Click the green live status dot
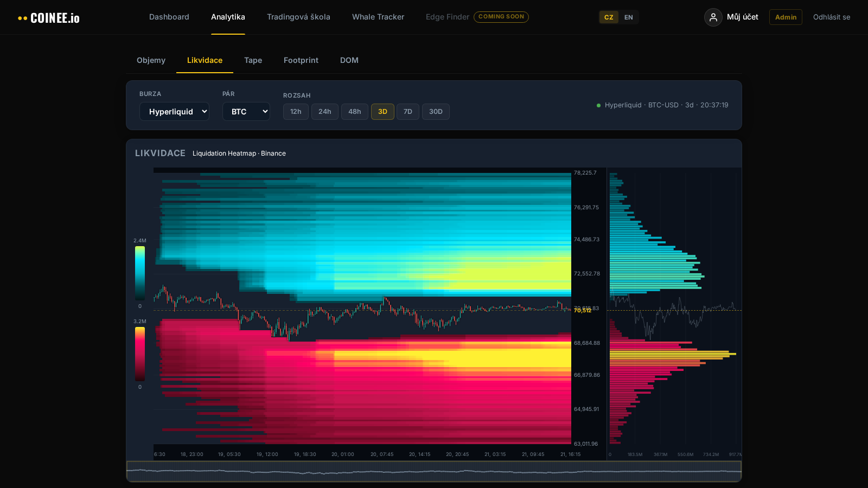Screen dimensions: 868x488 tap(598, 106)
